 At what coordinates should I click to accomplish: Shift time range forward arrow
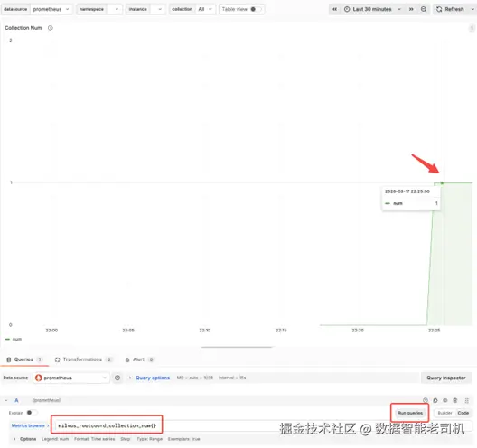[411, 9]
